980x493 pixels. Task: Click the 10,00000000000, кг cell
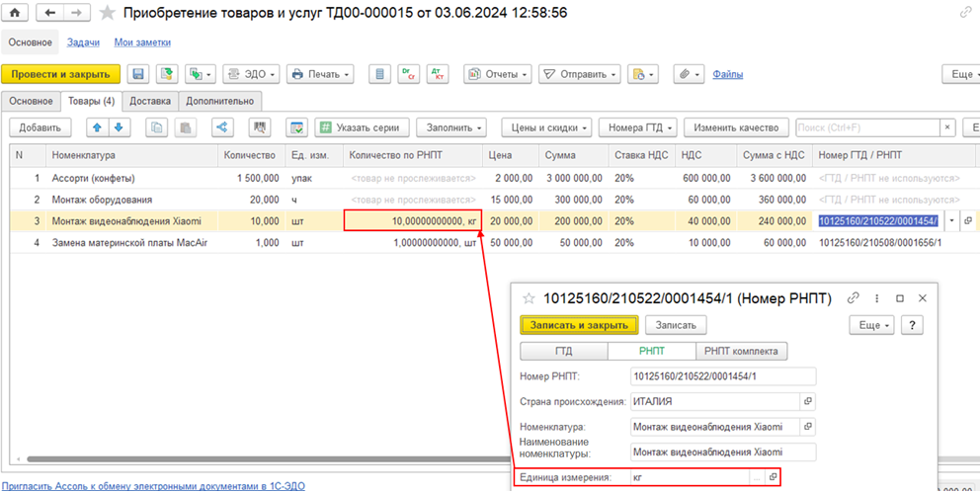[413, 221]
